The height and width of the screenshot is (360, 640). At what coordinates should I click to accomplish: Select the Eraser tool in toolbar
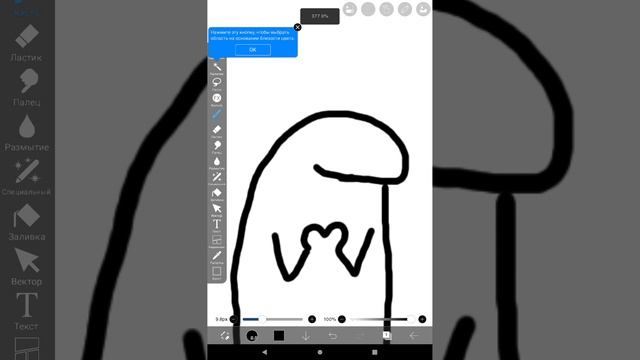tap(217, 130)
